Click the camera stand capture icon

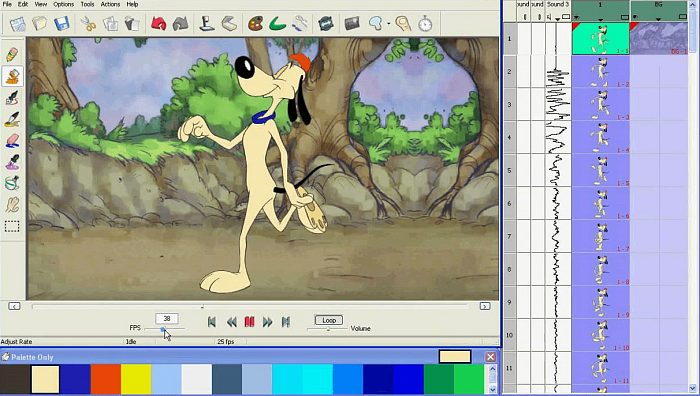click(207, 24)
